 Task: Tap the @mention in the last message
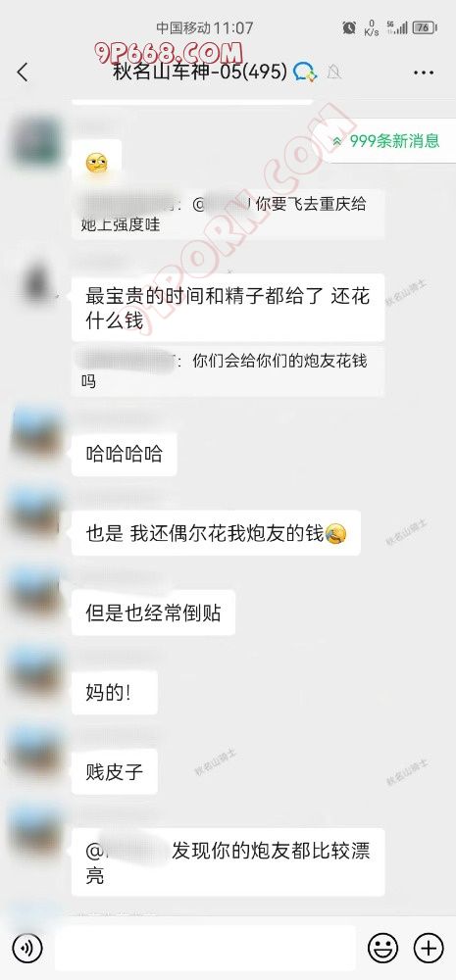(127, 852)
